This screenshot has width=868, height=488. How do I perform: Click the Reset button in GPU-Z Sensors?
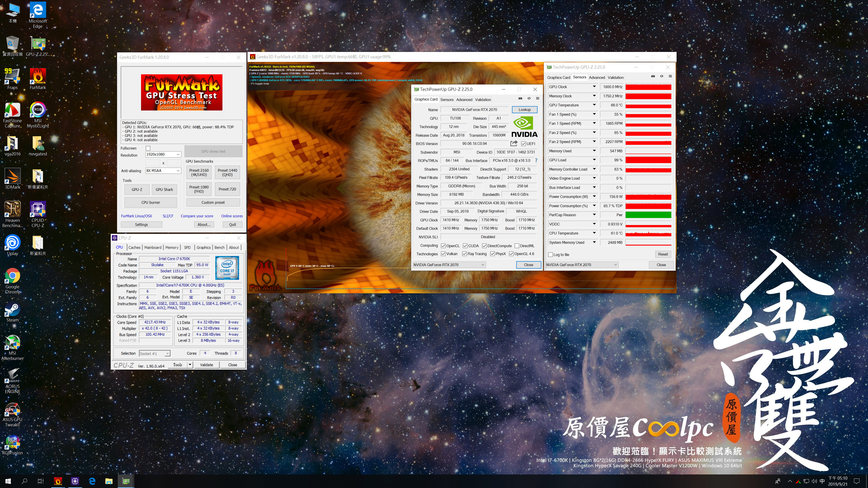663,254
